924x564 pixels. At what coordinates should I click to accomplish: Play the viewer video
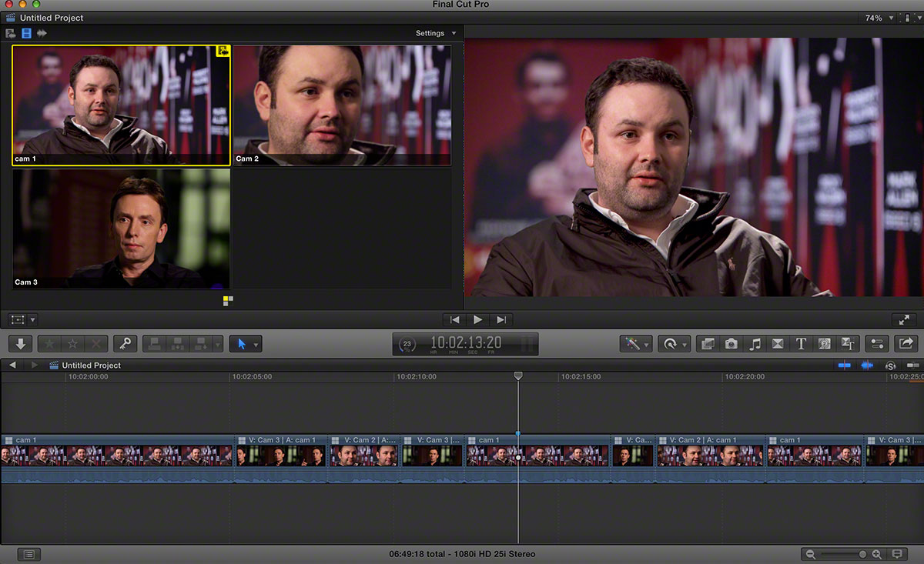pos(478,319)
